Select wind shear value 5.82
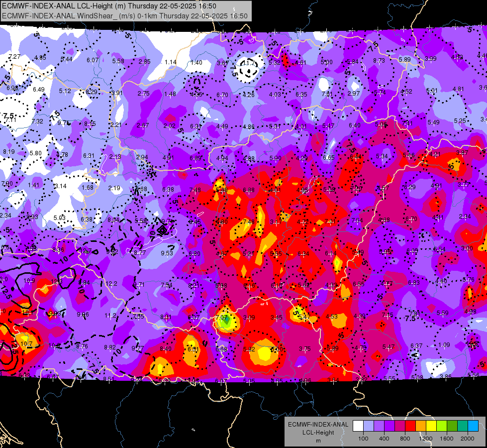 pos(249,349)
